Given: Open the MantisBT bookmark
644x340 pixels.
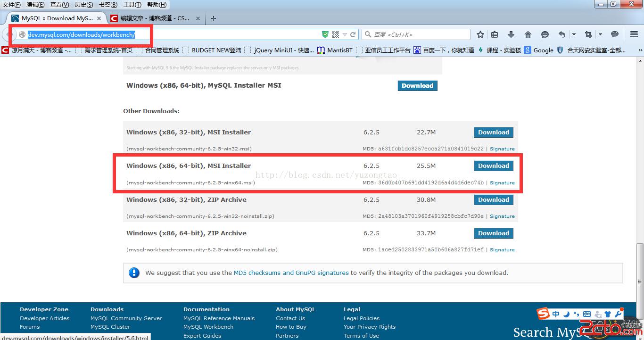Looking at the screenshot, I should coord(335,50).
